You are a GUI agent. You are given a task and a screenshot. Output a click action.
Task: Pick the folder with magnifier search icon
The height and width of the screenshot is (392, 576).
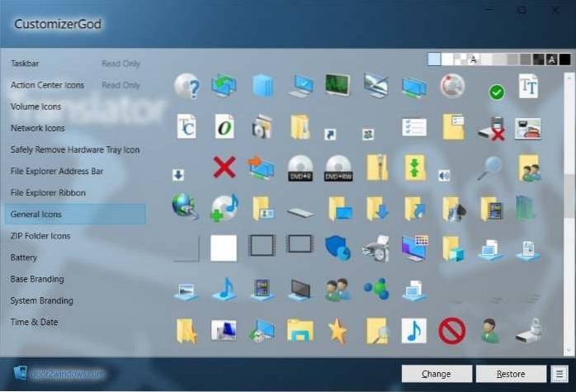pyautogui.click(x=377, y=331)
